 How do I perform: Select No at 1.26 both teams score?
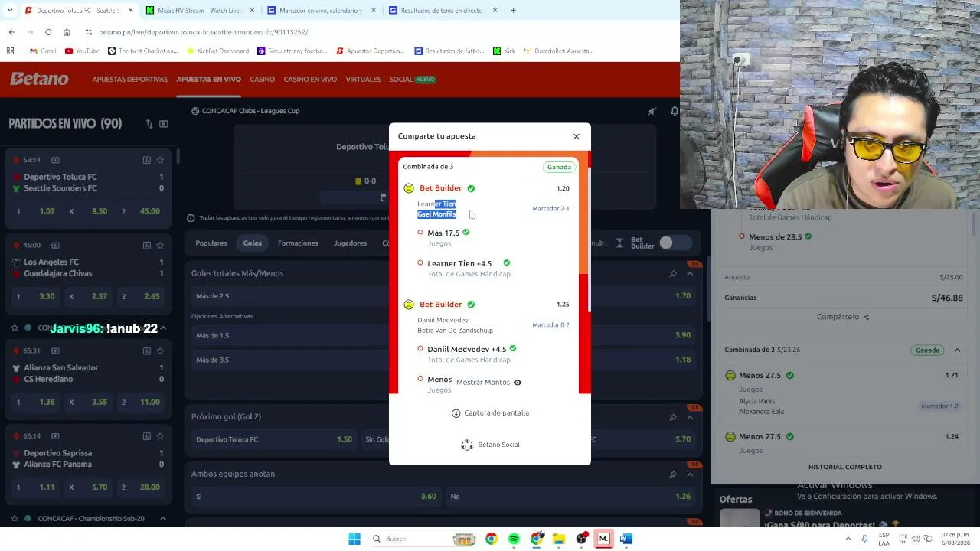click(570, 497)
